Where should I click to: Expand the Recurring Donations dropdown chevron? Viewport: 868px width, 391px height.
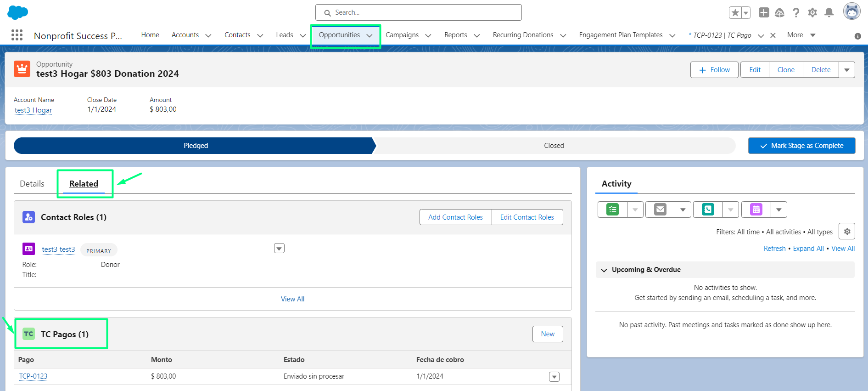coord(563,35)
